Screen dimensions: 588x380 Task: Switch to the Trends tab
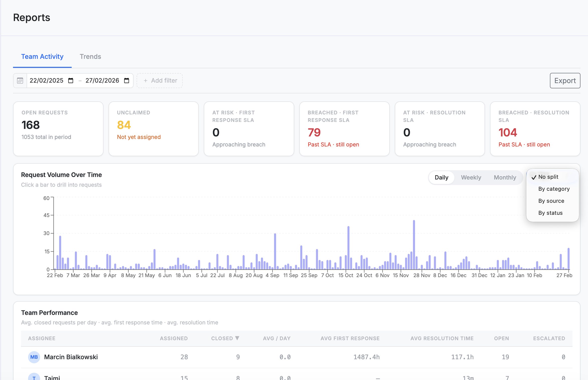(90, 57)
